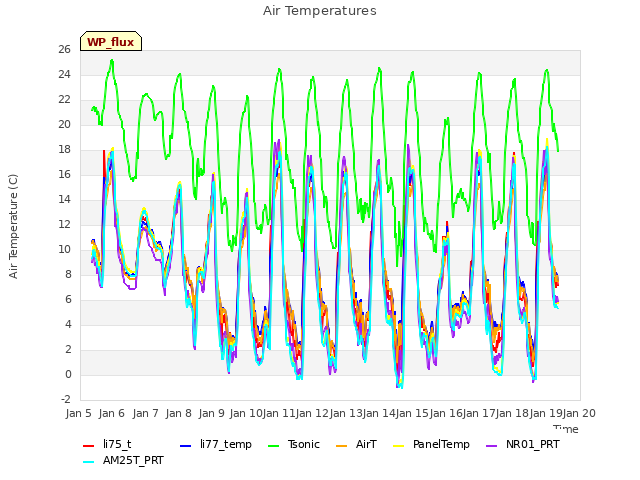This screenshot has height=480, width=640.
Task: Click the Air Temperature (C) axis label
Action: point(13,227)
